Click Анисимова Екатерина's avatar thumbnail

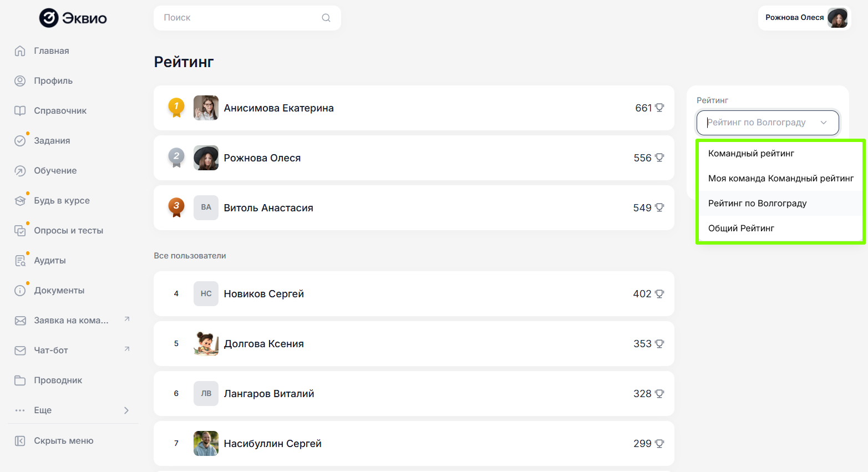[206, 108]
